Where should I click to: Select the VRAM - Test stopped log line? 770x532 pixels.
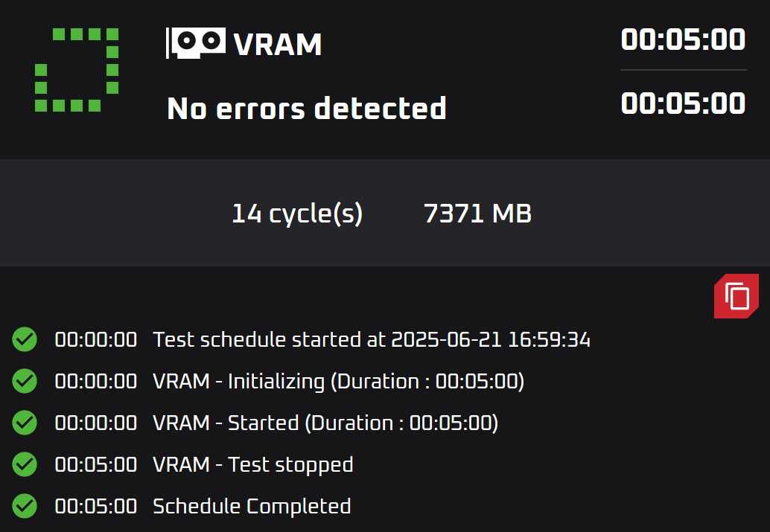[204, 465]
